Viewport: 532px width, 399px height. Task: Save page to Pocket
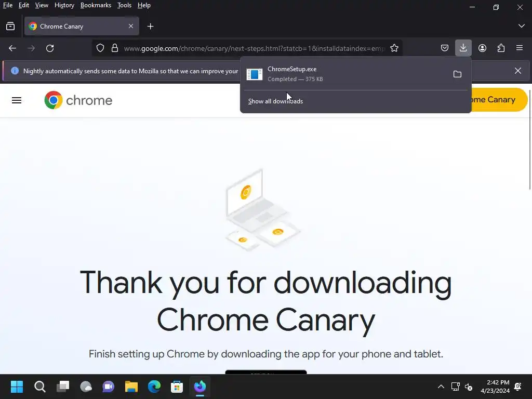point(445,48)
